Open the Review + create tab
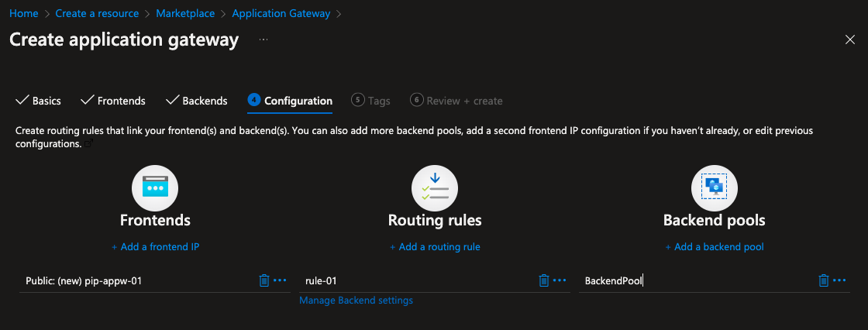 [457, 101]
